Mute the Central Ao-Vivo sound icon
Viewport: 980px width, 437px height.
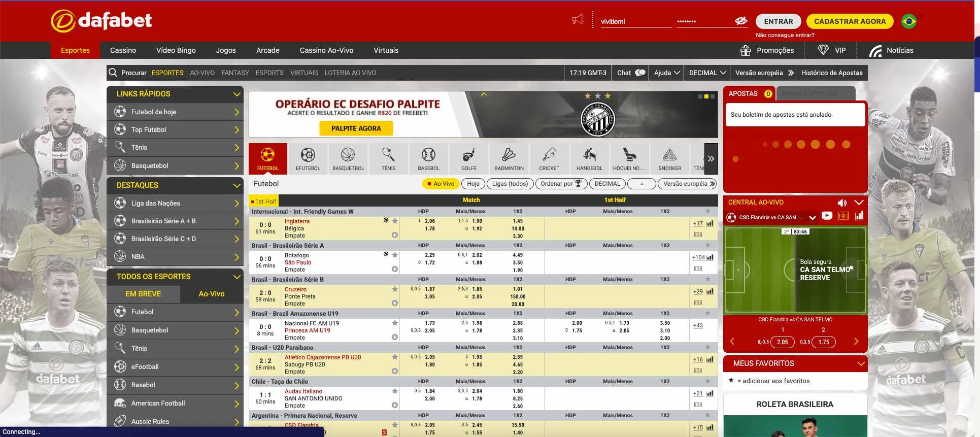(x=842, y=203)
